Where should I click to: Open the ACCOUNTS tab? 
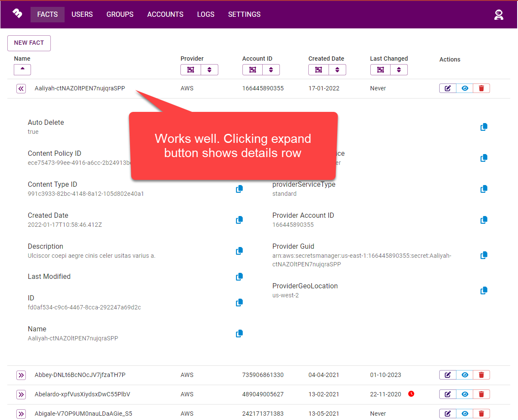tap(165, 14)
